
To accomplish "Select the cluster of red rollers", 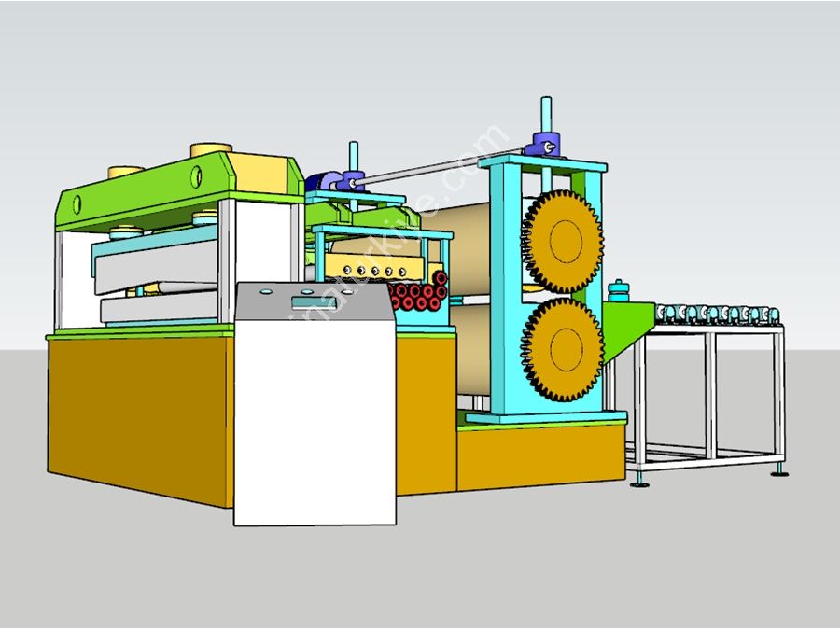I will point(415,297).
